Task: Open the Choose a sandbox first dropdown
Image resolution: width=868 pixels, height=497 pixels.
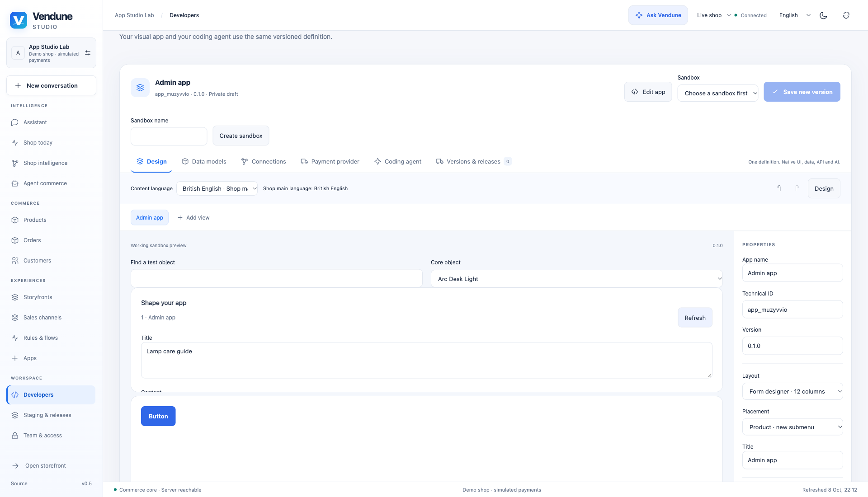Action: coord(718,93)
